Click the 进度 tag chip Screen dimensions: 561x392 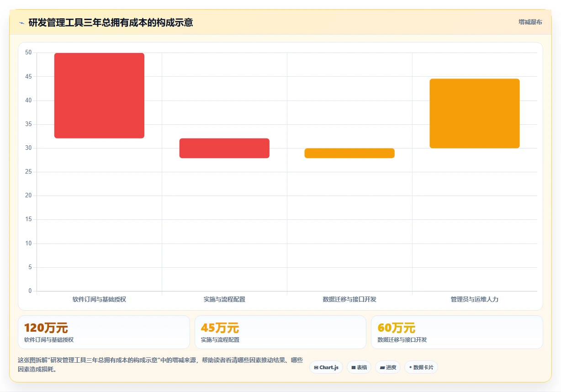click(x=388, y=367)
